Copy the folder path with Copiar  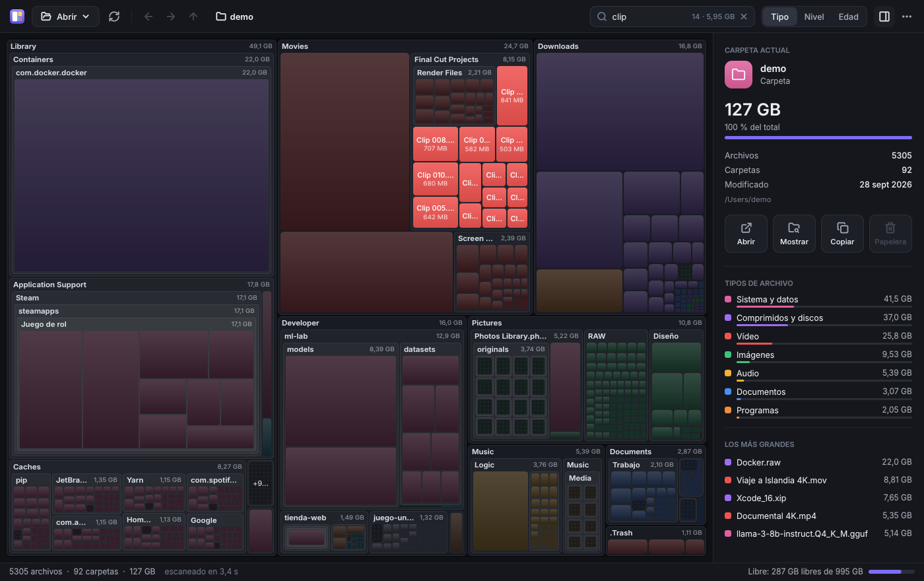842,234
